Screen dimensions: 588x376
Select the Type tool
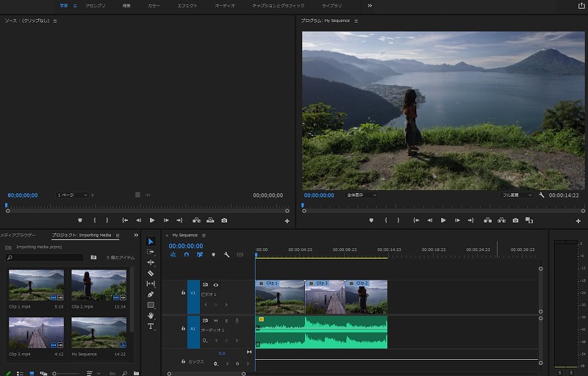click(151, 326)
